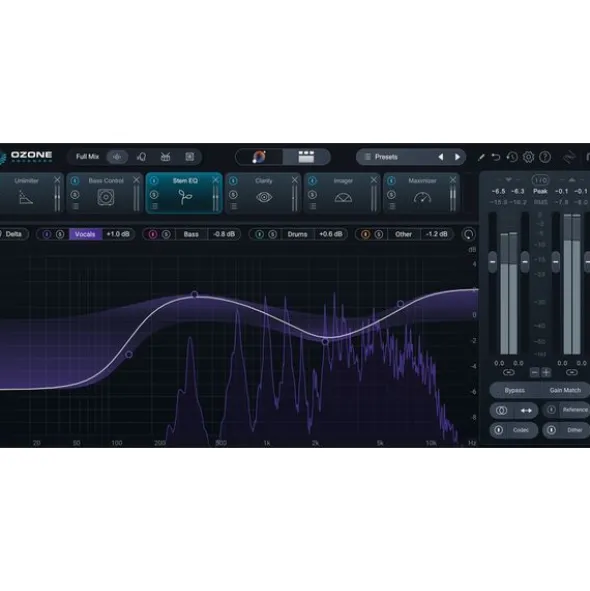Click the Unlimiter module icon

tap(26, 197)
